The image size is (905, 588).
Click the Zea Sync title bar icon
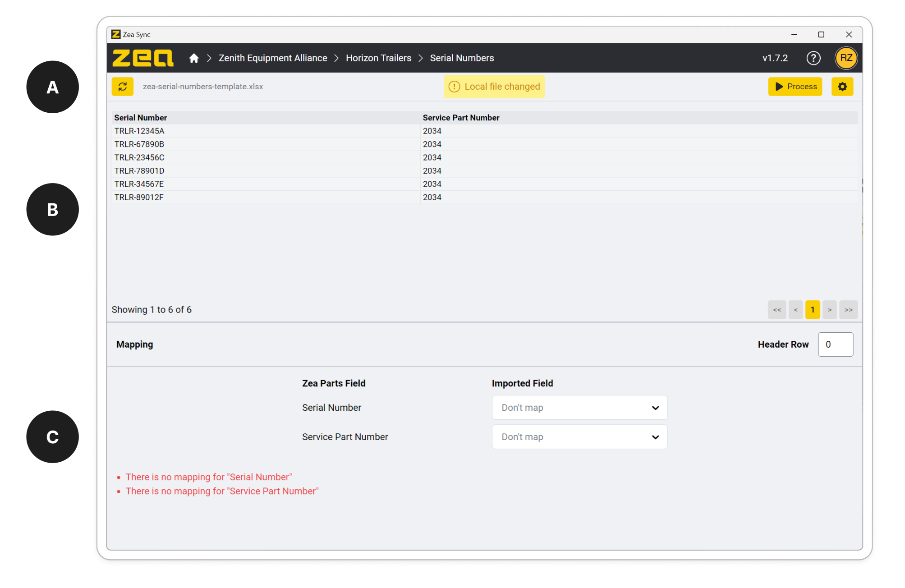pyautogui.click(x=116, y=34)
